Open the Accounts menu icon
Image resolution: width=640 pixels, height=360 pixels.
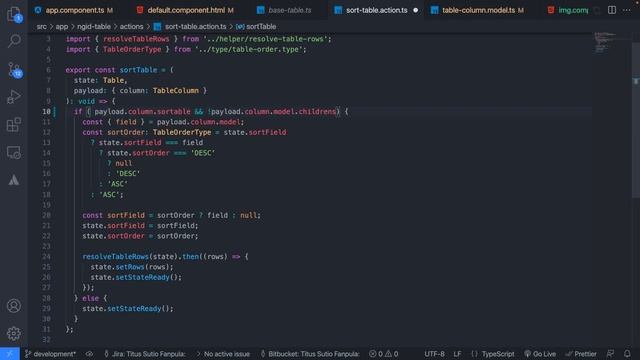14,306
